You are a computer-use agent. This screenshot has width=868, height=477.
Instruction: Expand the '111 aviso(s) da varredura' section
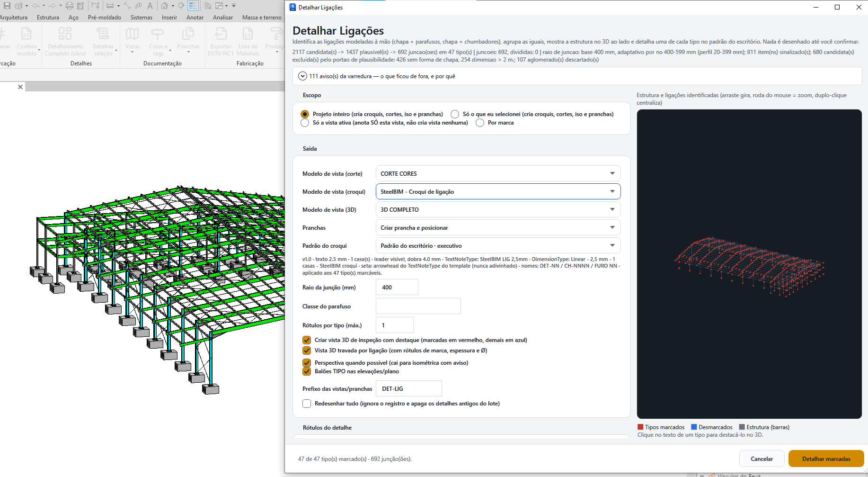pyautogui.click(x=303, y=76)
